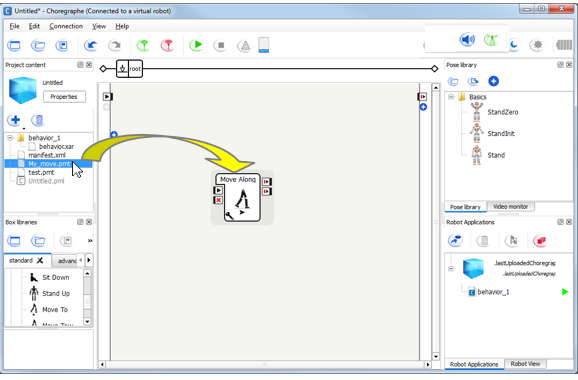The image size is (578, 380).
Task: Toggle the autonomous life sun icon
Action: point(537,45)
